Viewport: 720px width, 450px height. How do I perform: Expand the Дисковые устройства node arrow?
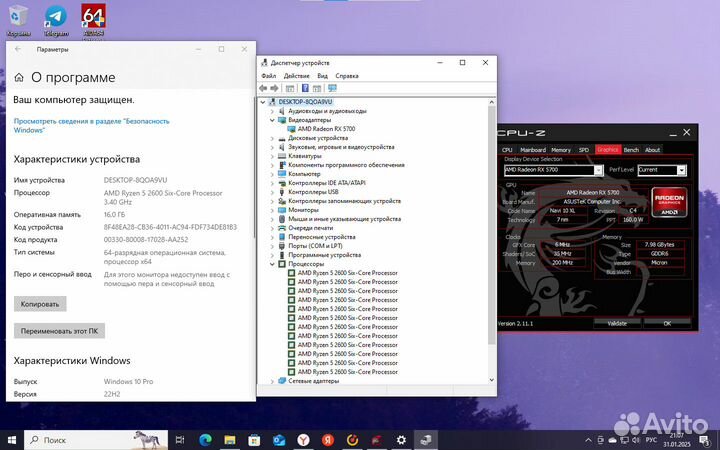click(272, 138)
